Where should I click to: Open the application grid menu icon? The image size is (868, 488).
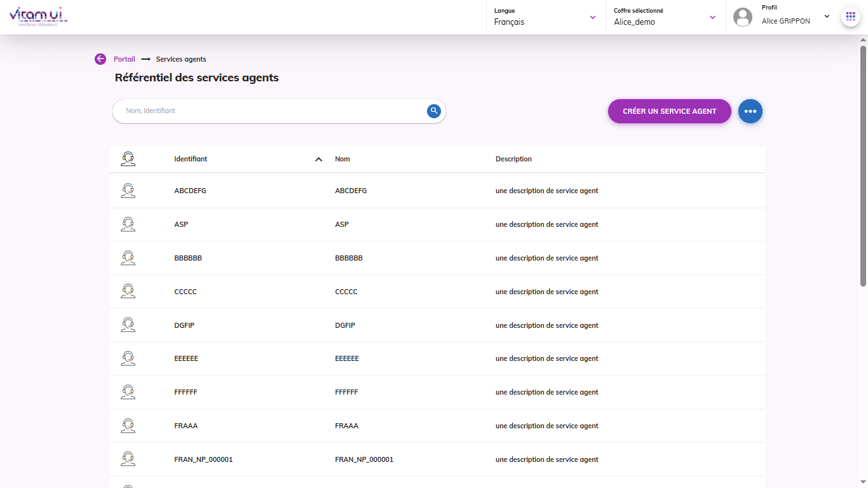pyautogui.click(x=850, y=17)
